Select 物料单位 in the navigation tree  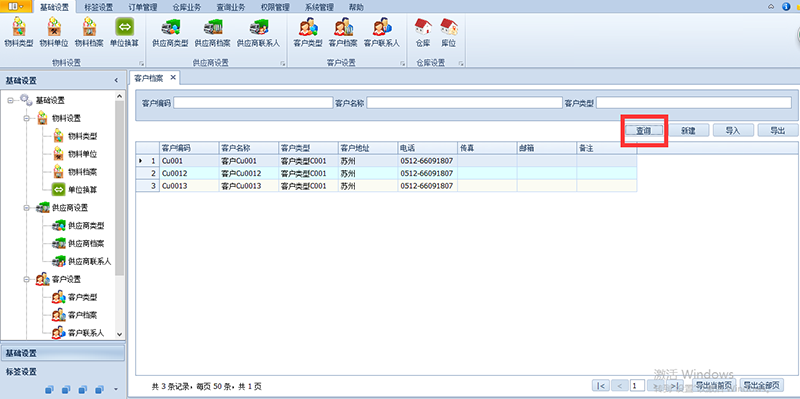[82, 154]
